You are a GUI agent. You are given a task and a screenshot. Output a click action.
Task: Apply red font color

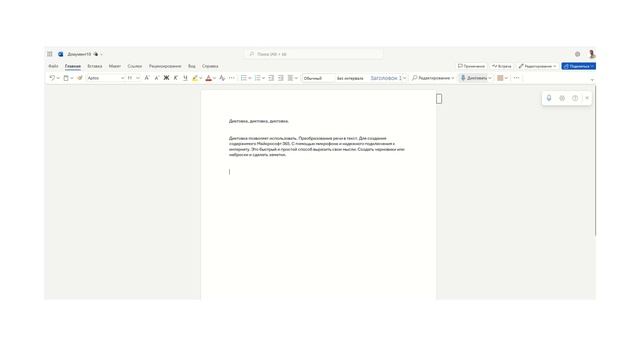(x=209, y=78)
